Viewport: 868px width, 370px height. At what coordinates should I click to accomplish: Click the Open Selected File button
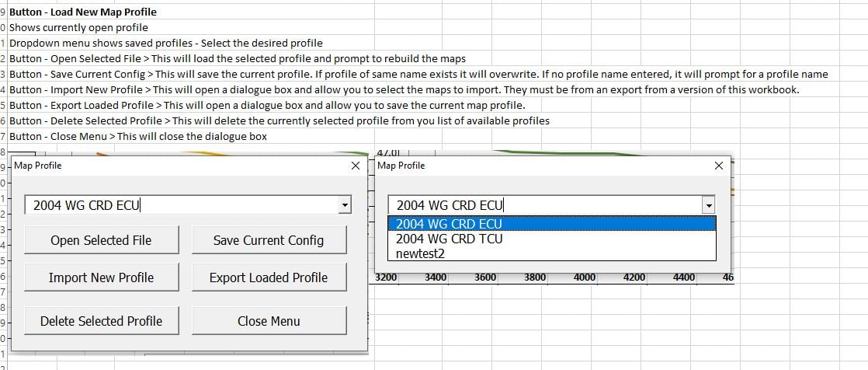(101, 240)
